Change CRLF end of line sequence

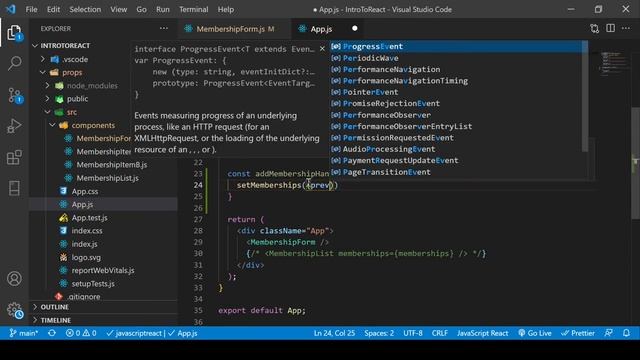(440, 333)
